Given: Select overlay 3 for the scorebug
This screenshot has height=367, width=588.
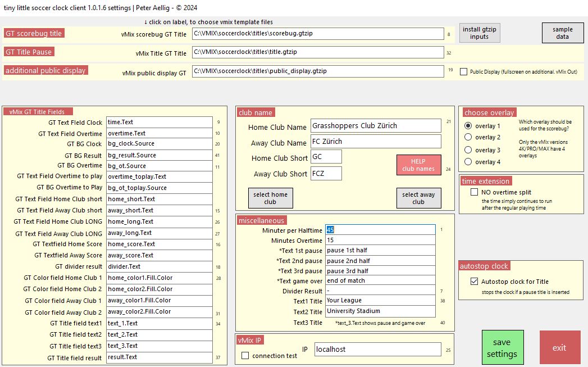Looking at the screenshot, I should [468, 150].
